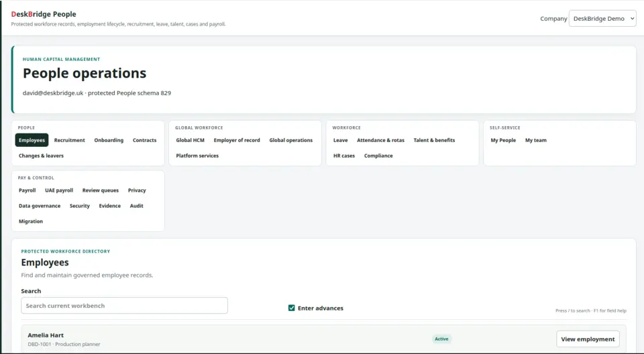The width and height of the screenshot is (644, 354).
Task: Open the Audit section
Action: (x=136, y=206)
